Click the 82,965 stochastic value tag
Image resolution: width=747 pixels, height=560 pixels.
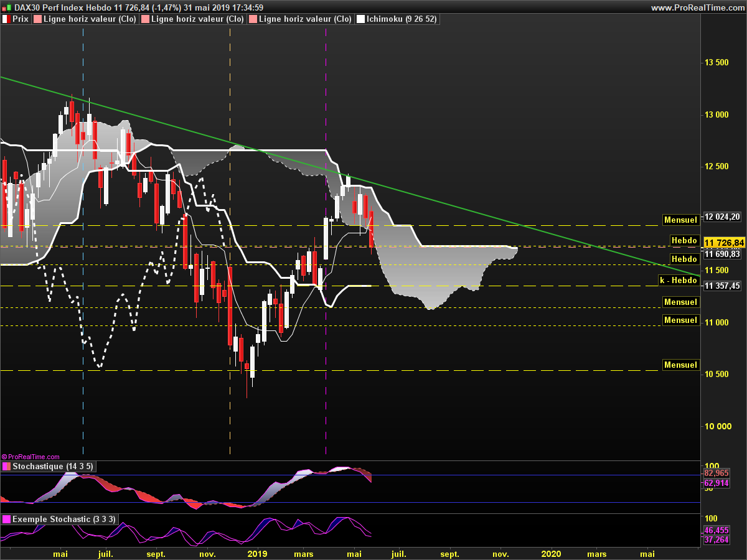(x=716, y=473)
